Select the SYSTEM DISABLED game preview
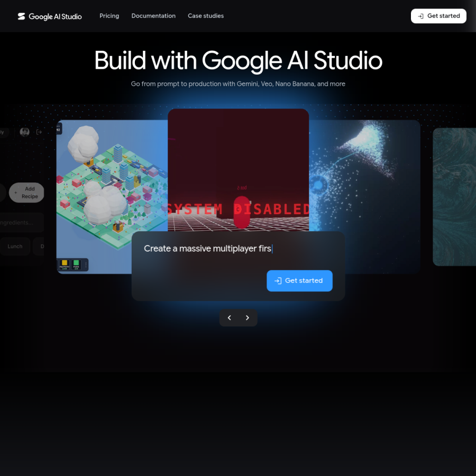Image resolution: width=476 pixels, height=476 pixels. 238,170
